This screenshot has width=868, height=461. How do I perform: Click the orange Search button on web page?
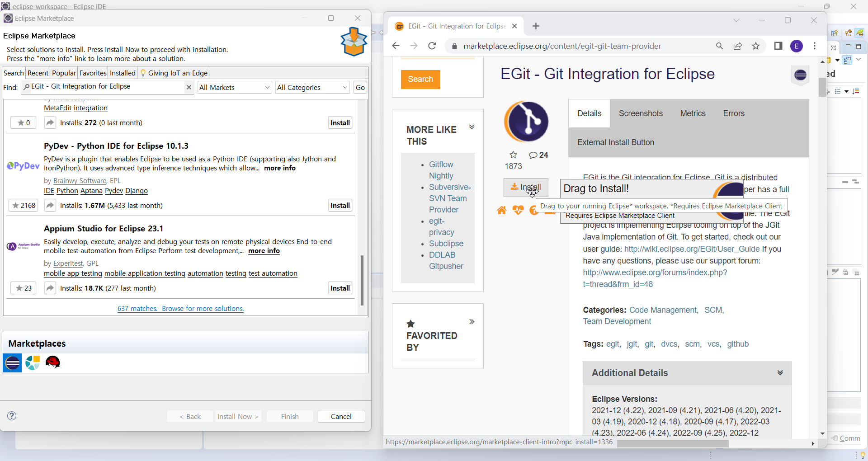click(x=420, y=79)
